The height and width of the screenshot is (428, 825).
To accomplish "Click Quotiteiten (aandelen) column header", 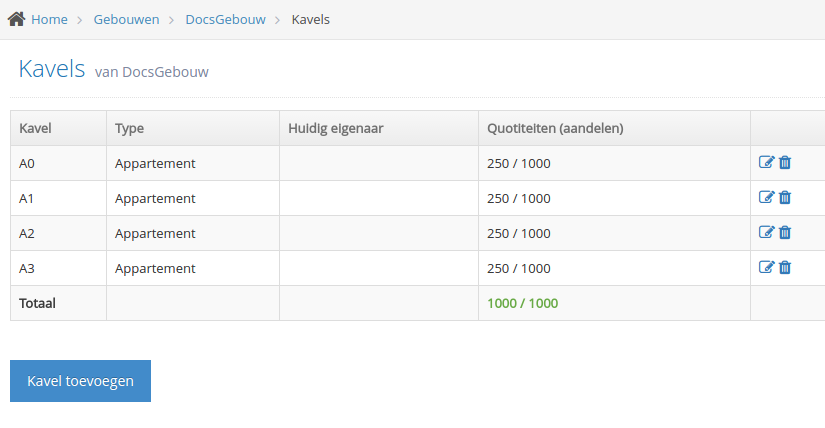I will pos(555,128).
